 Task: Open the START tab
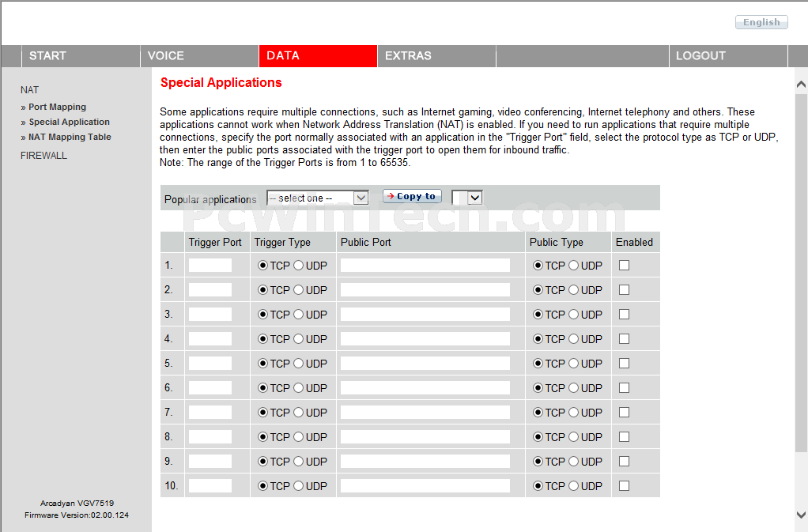point(81,55)
